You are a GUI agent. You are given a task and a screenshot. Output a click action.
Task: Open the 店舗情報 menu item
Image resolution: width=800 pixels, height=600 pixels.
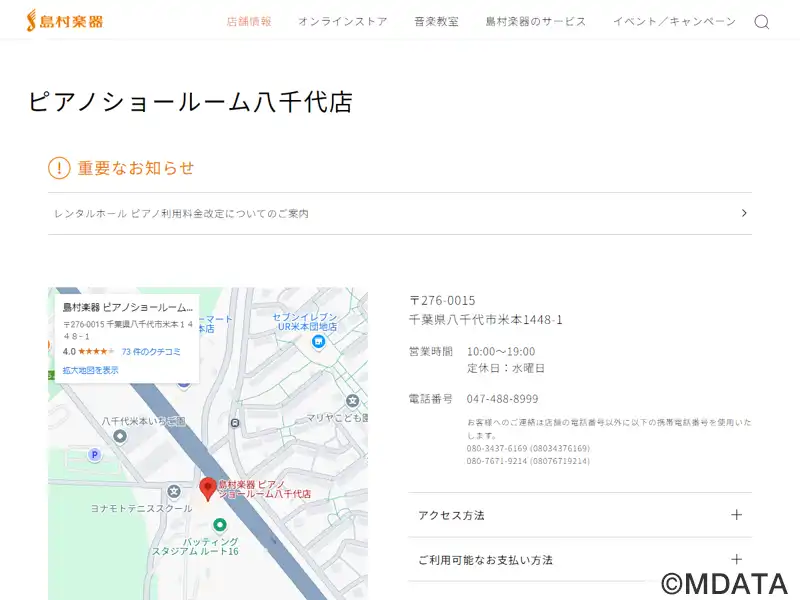click(249, 21)
